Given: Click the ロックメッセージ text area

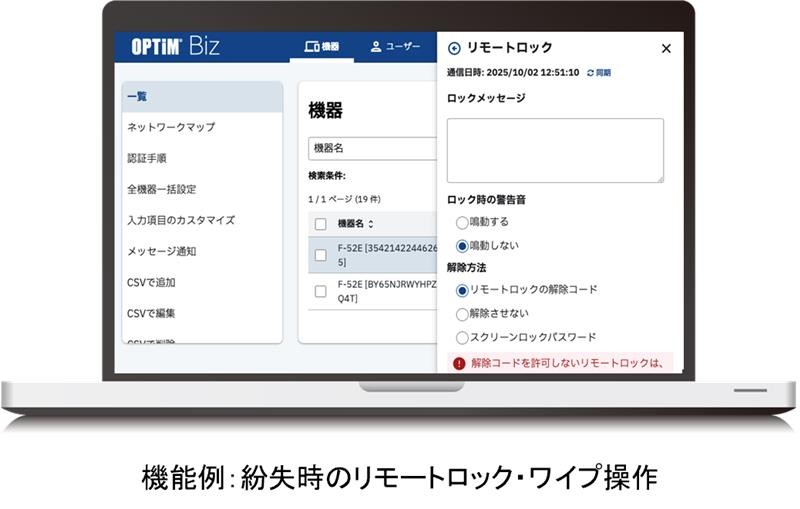Looking at the screenshot, I should (x=555, y=150).
